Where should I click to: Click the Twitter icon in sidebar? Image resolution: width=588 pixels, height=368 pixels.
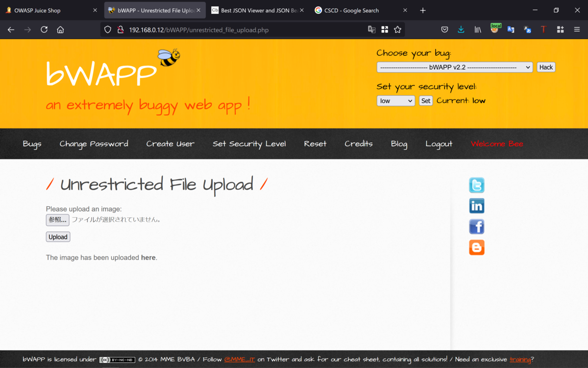tap(476, 185)
